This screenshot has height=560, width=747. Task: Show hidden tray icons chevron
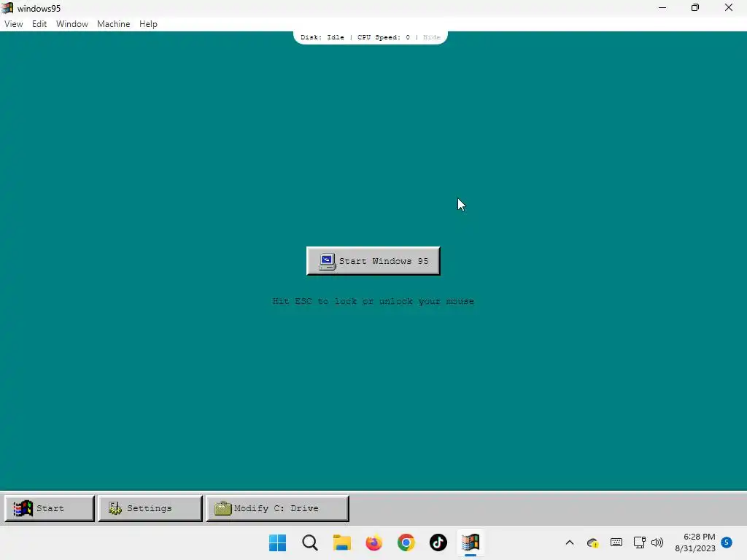point(569,542)
